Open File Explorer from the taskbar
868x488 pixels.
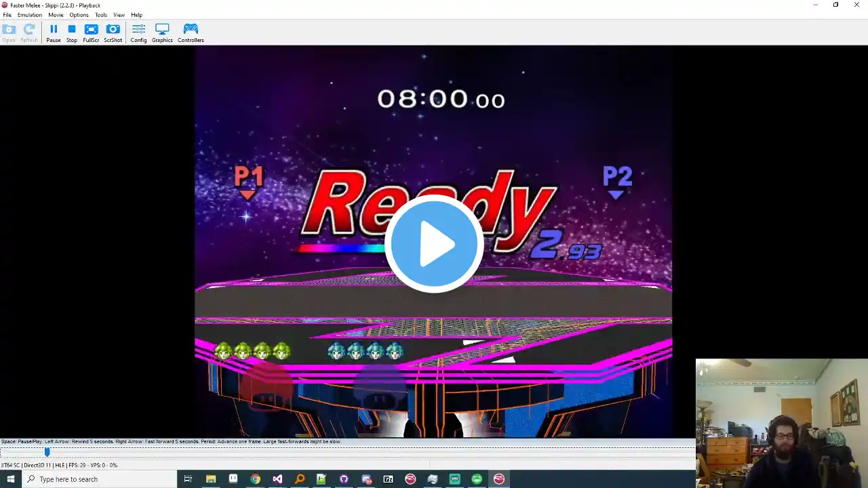pos(211,479)
